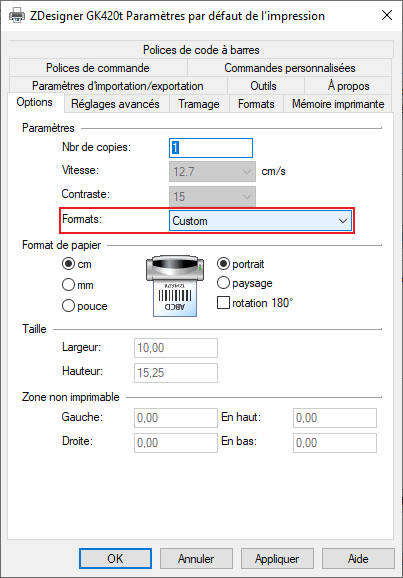The height and width of the screenshot is (578, 403).
Task: Expand the Contraste dropdown
Action: (212, 196)
